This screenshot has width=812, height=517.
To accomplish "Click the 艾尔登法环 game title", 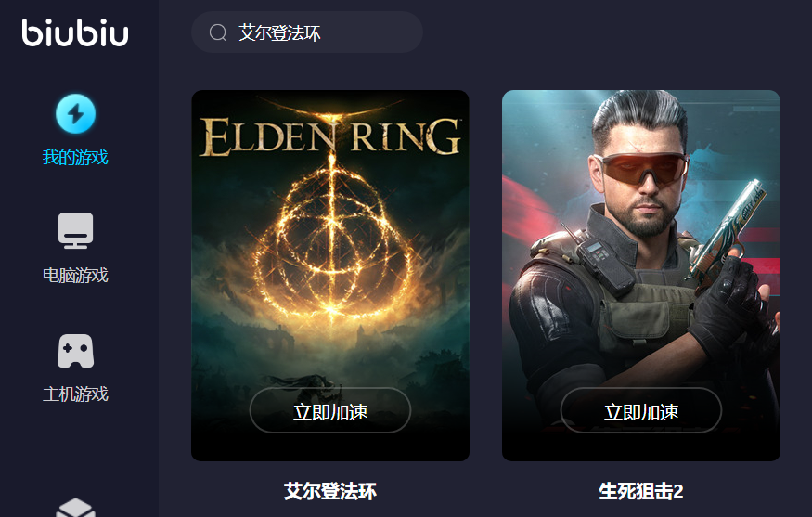I will pos(330,491).
